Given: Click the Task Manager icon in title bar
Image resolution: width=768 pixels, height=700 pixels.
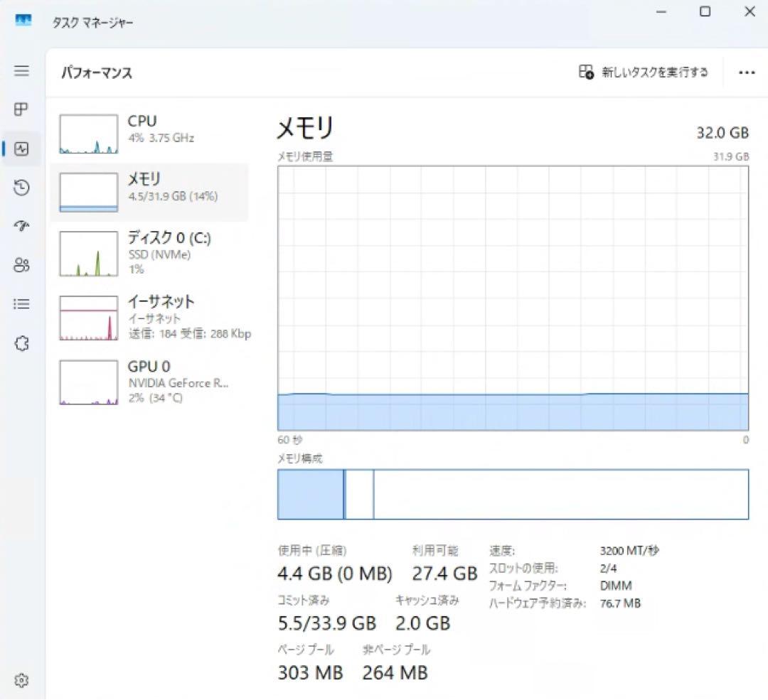Looking at the screenshot, I should pos(23,21).
